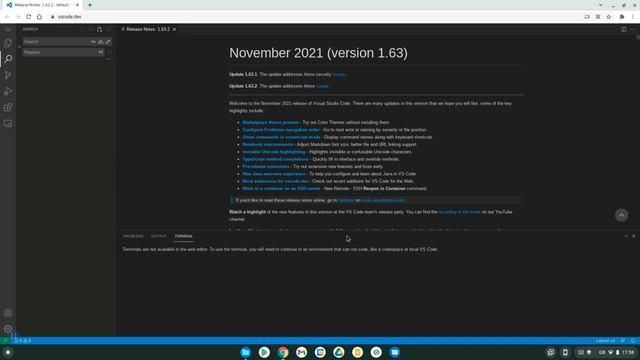Viewport: 640px width, 360px height.
Task: Click the browser reload icon
Action: click(29, 17)
